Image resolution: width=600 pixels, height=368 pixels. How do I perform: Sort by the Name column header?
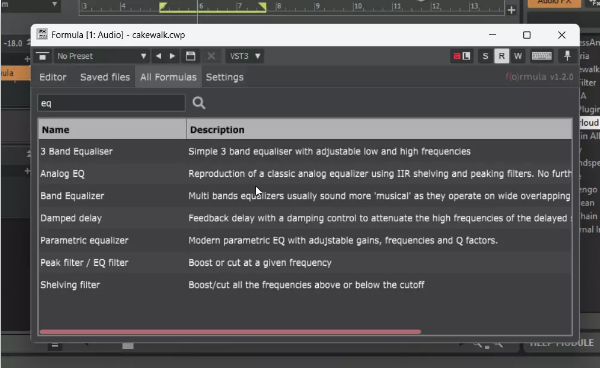tap(112, 130)
